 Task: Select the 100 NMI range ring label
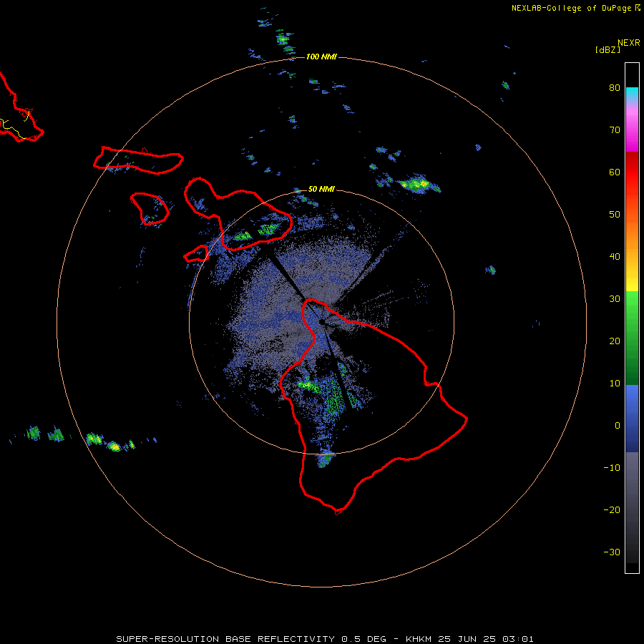(x=321, y=57)
